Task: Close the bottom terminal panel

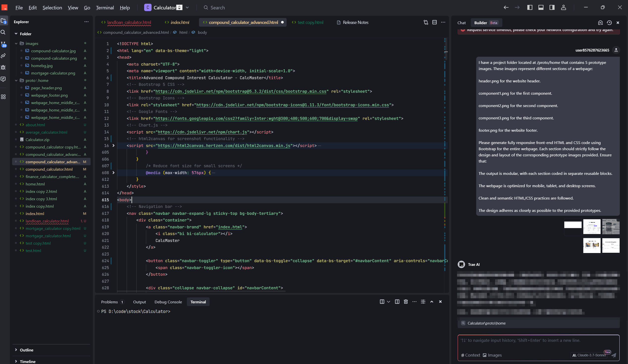Action: 440,302
